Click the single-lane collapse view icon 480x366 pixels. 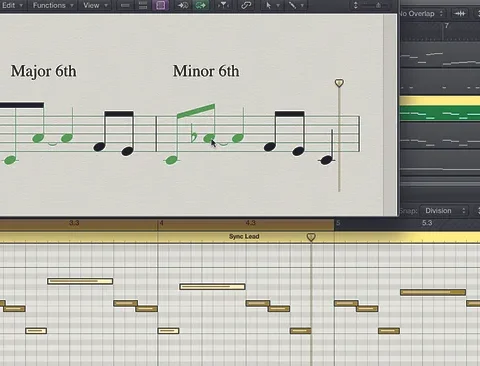125,5
